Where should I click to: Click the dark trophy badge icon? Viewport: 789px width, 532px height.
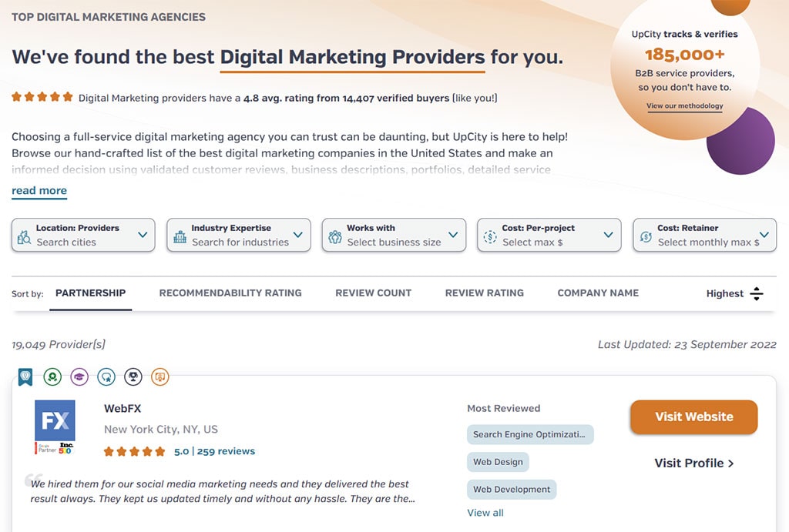pyautogui.click(x=133, y=377)
